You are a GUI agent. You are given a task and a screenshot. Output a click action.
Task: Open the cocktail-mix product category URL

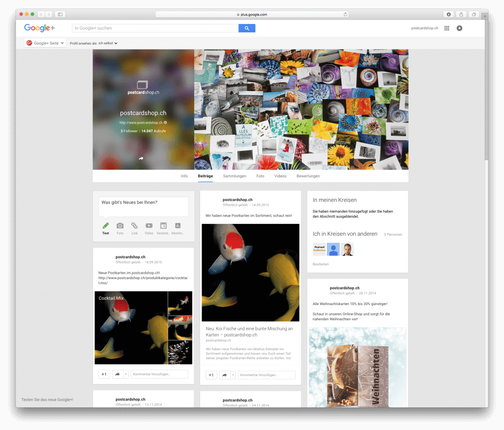tap(143, 281)
